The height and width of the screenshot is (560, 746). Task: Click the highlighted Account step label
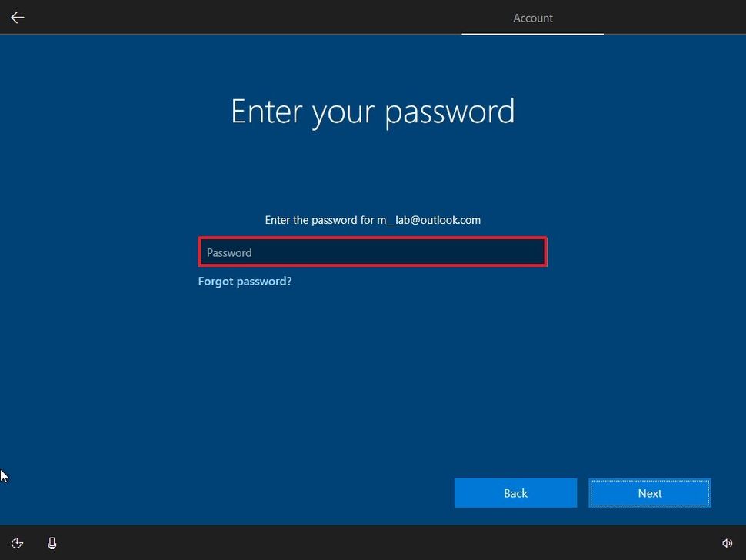click(532, 18)
